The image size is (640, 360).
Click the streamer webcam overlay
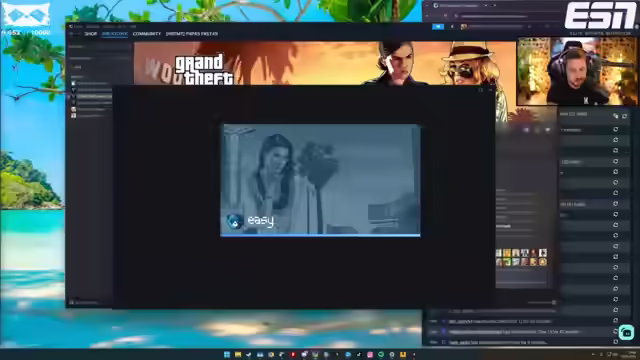coord(576,71)
